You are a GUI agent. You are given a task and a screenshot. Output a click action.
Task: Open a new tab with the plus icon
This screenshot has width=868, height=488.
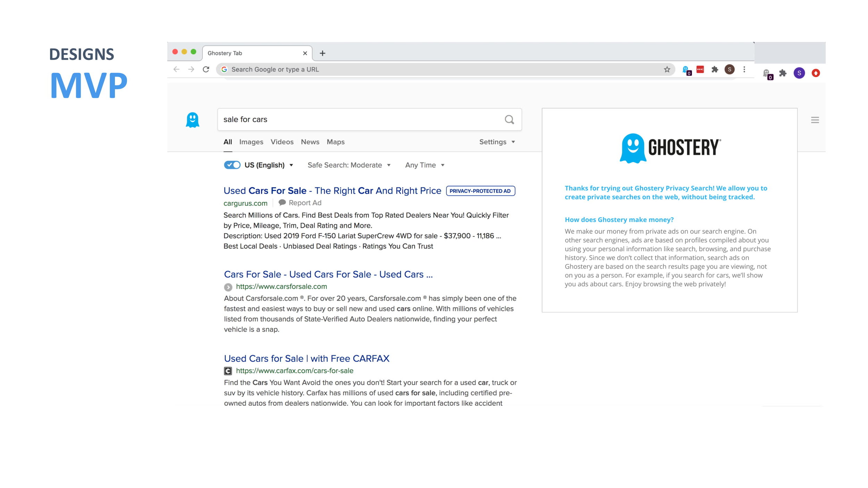tap(323, 53)
